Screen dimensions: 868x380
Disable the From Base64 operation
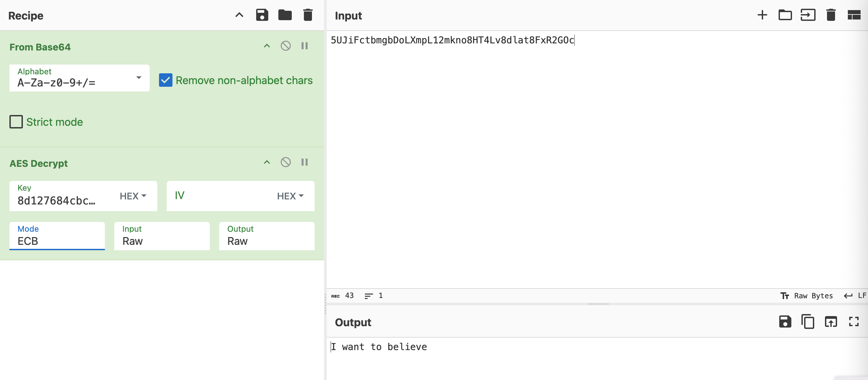click(285, 46)
